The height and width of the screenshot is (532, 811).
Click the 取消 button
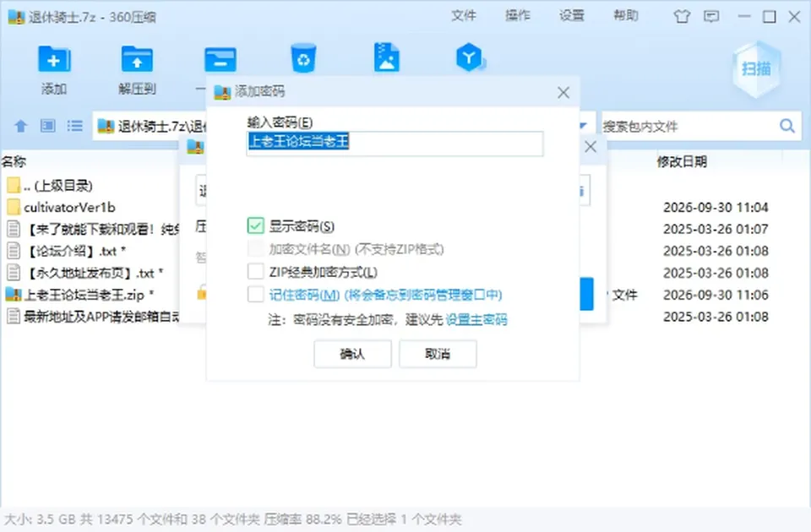438,354
